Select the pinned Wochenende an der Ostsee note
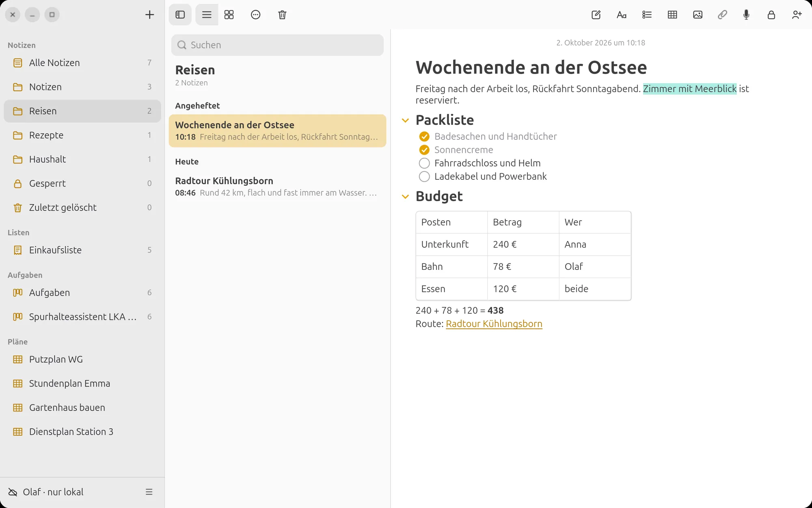This screenshot has height=508, width=812. [x=277, y=131]
